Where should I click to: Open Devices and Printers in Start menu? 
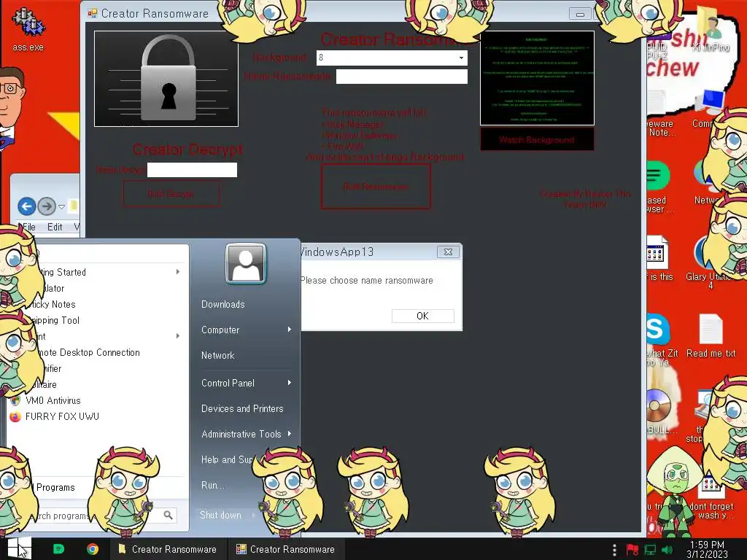coord(242,408)
